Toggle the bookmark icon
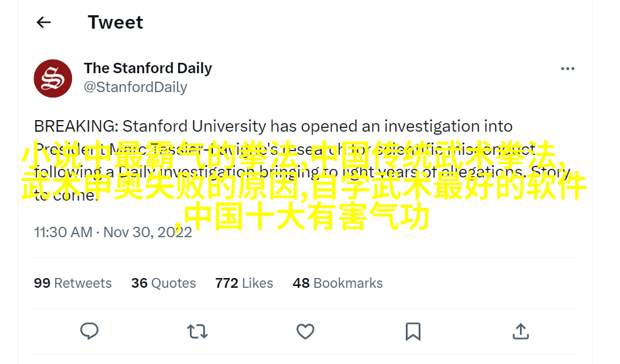 pos(413,331)
